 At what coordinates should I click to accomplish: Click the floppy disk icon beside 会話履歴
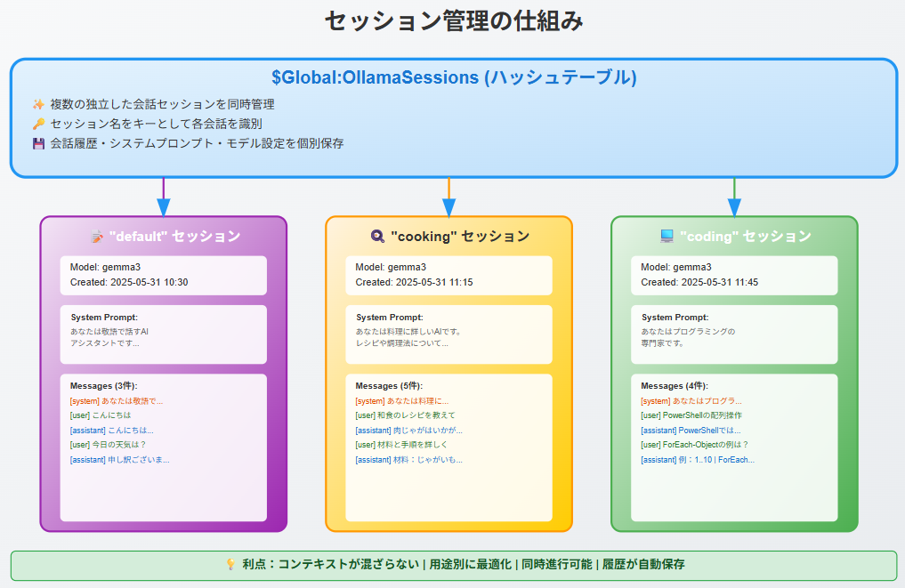(38, 144)
